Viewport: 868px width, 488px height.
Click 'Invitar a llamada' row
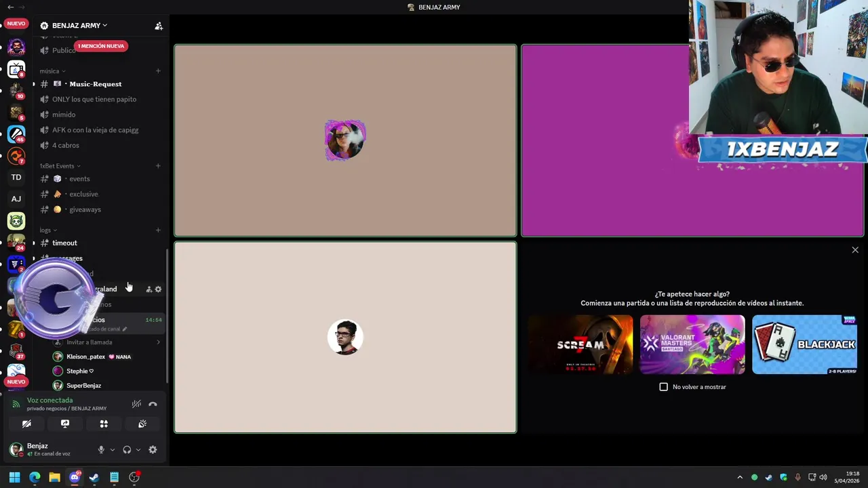click(106, 342)
